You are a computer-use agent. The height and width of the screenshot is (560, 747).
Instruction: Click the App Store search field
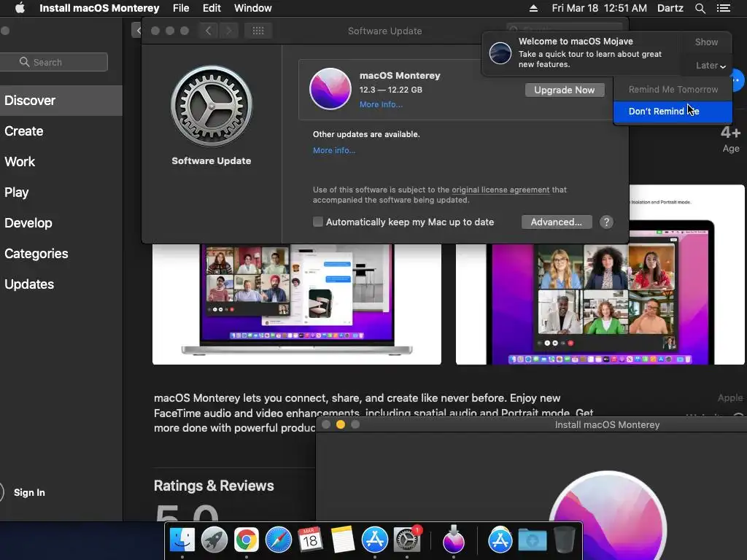point(53,62)
